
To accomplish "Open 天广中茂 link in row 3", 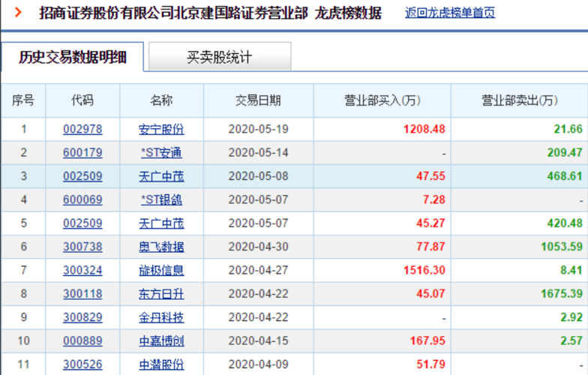I will [x=161, y=176].
